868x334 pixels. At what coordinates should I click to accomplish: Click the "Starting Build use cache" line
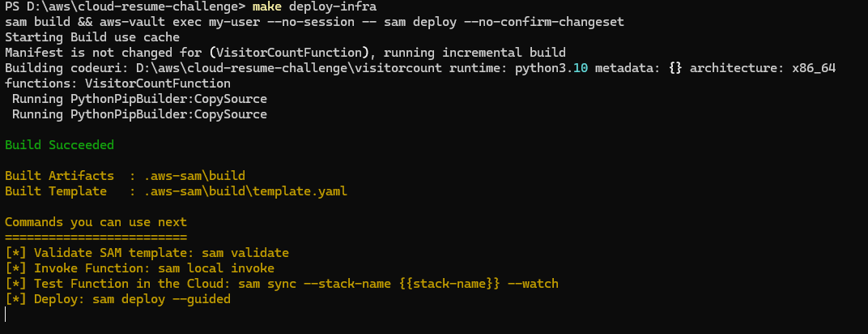[x=92, y=38]
